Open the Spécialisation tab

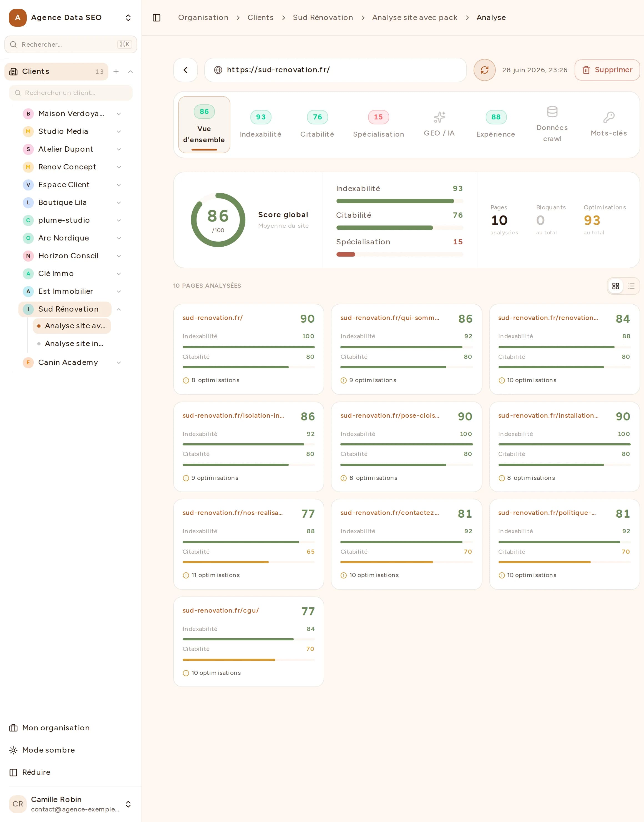click(379, 124)
